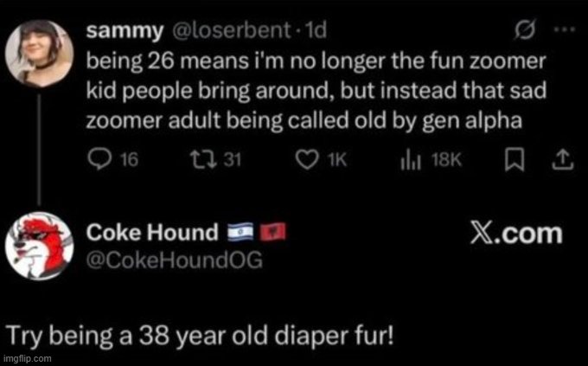The height and width of the screenshot is (366, 588).
Task: Click the Coke Hound display name
Action: click(153, 232)
